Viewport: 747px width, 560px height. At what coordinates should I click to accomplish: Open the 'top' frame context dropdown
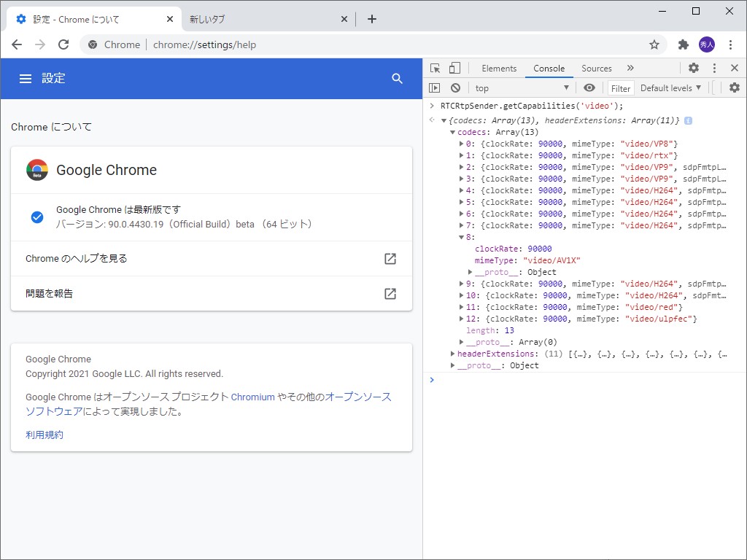pos(522,87)
